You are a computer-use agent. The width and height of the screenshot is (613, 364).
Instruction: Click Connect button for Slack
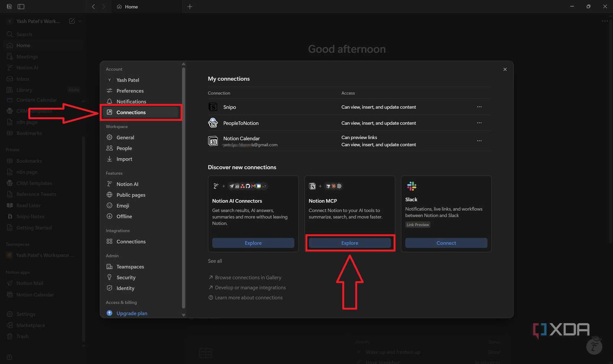[446, 243]
